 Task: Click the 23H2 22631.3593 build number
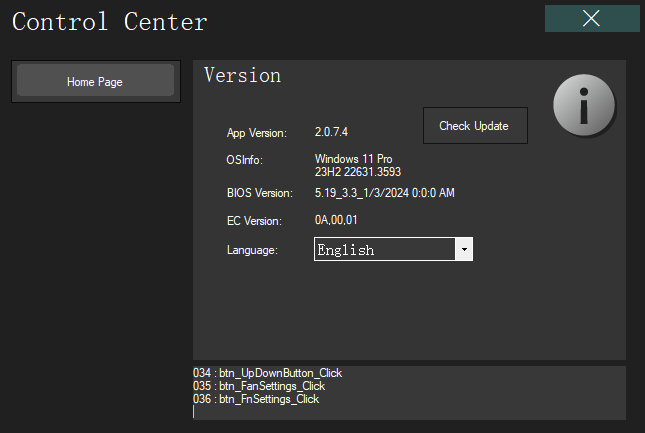click(x=358, y=172)
